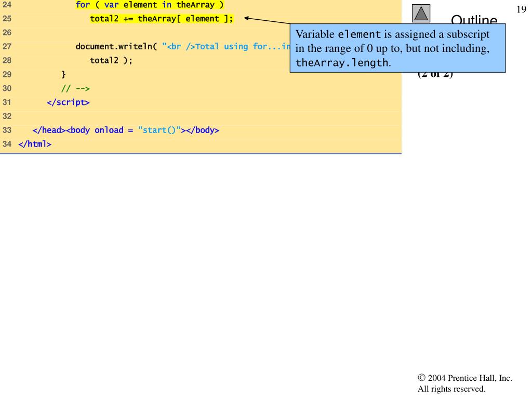Click the closing brace on line 29
532x399 pixels.
tap(63, 74)
